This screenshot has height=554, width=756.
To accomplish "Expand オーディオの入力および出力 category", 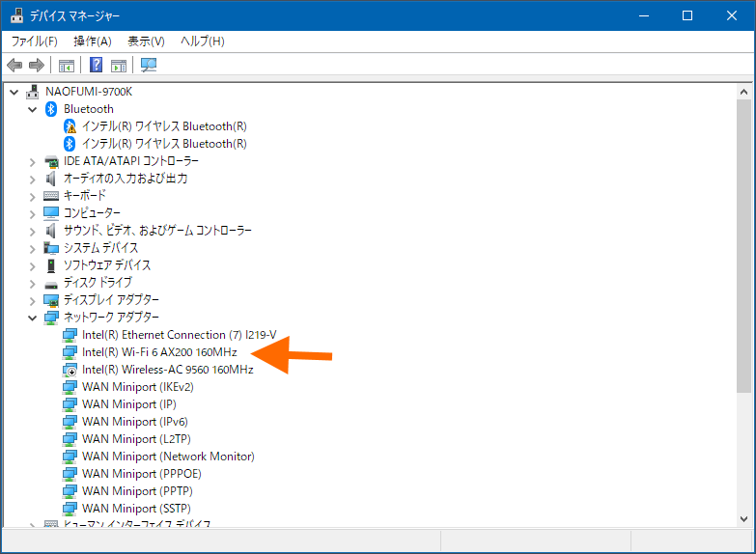I will (x=32, y=180).
